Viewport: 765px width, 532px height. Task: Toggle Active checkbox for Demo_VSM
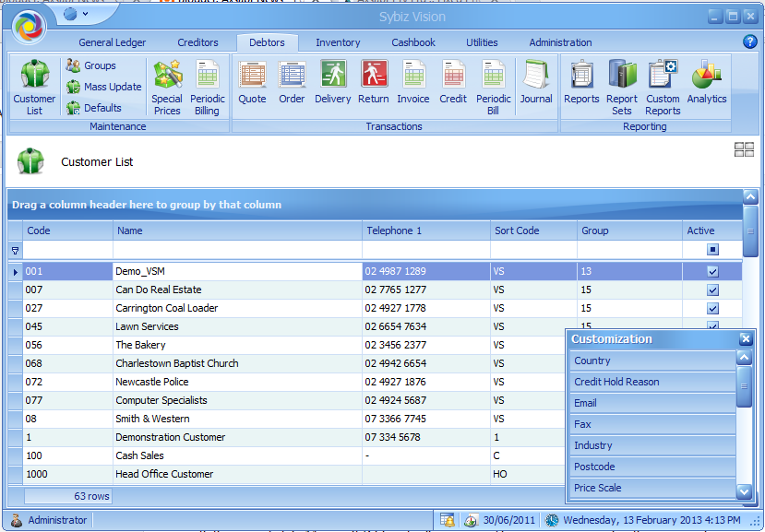coord(712,272)
